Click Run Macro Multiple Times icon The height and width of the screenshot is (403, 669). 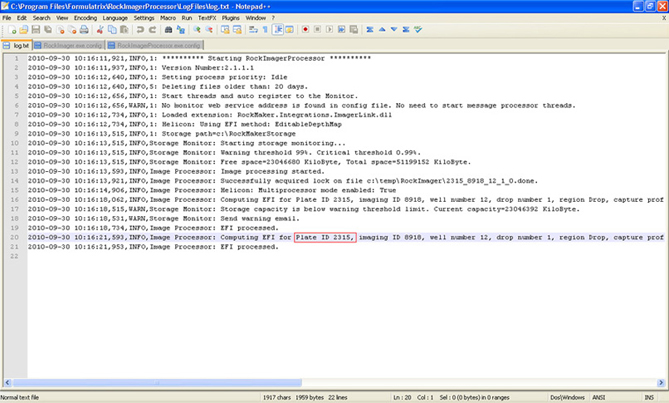(x=341, y=29)
